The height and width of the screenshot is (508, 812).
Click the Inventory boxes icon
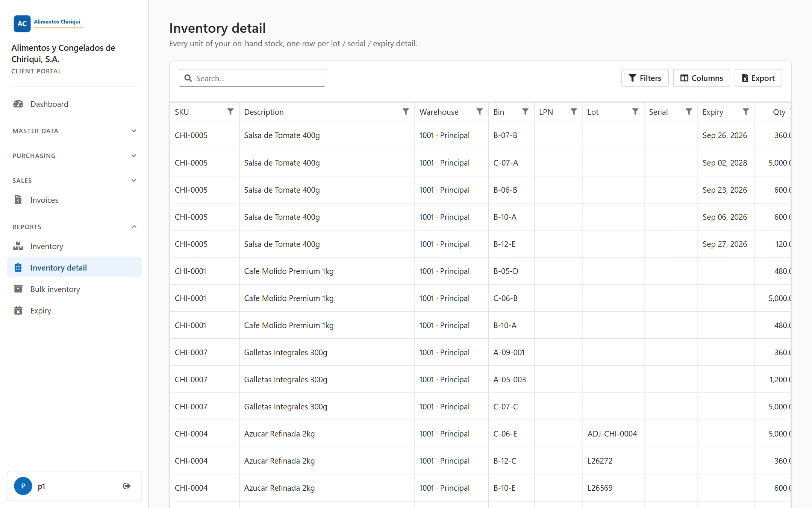[x=18, y=246]
